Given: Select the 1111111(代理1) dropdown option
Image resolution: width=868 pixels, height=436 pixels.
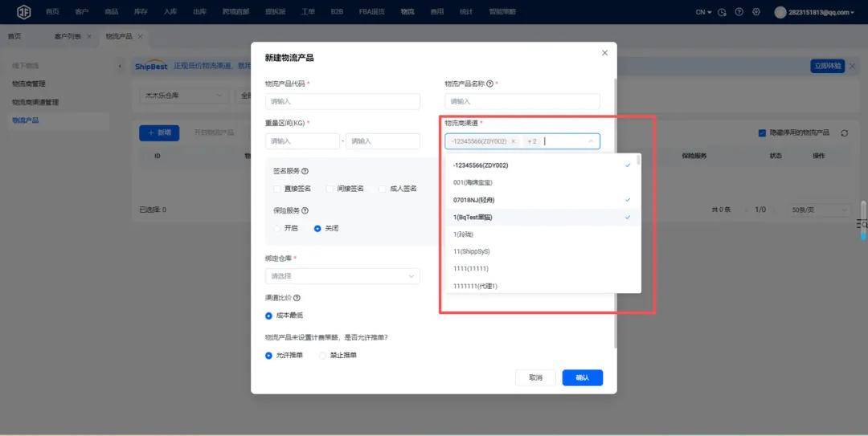Looking at the screenshot, I should coord(542,286).
